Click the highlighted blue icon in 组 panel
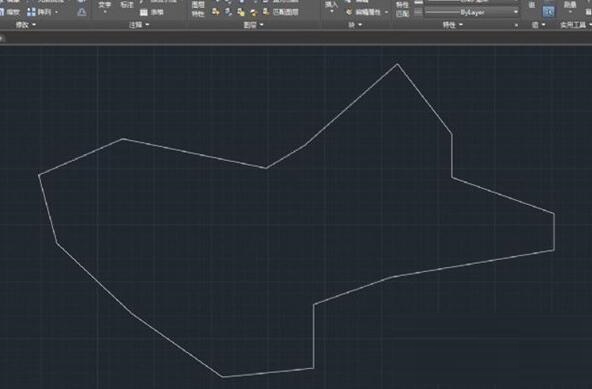Viewport: 592px width, 389px height. 549,12
